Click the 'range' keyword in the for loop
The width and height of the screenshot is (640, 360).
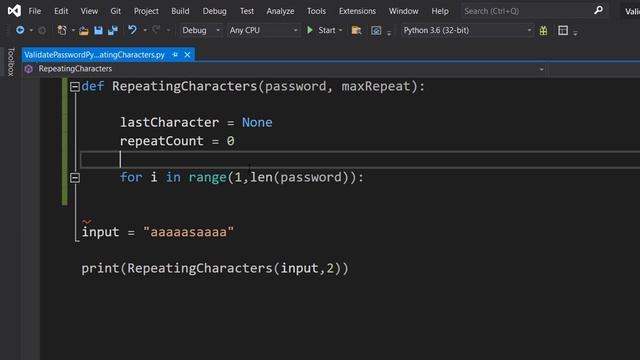pos(207,178)
